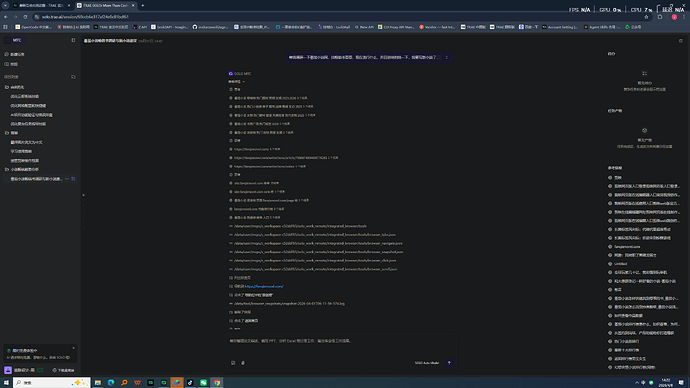Click the left panel collapse handle on the divider
Screen dimensions: 690x388
83,195
